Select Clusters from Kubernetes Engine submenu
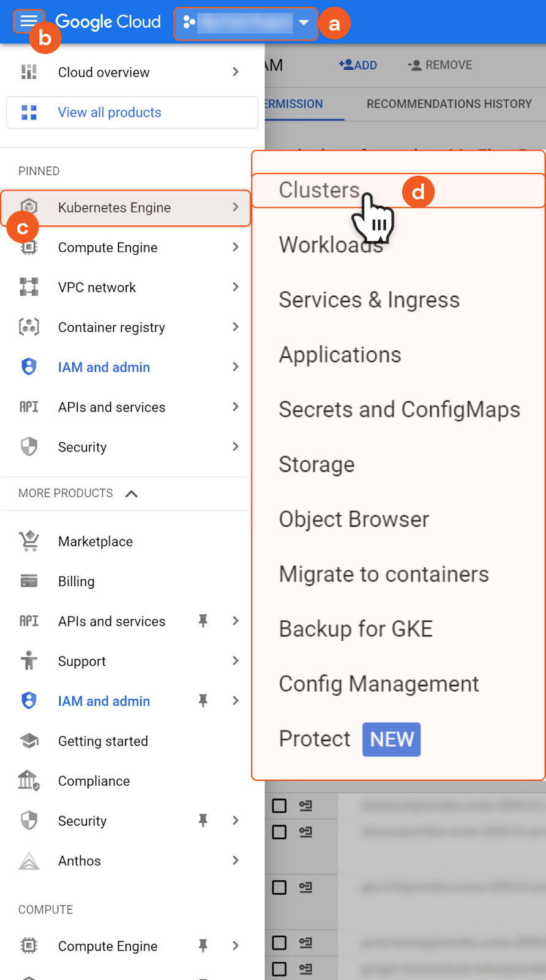Image resolution: width=546 pixels, height=980 pixels. click(320, 190)
